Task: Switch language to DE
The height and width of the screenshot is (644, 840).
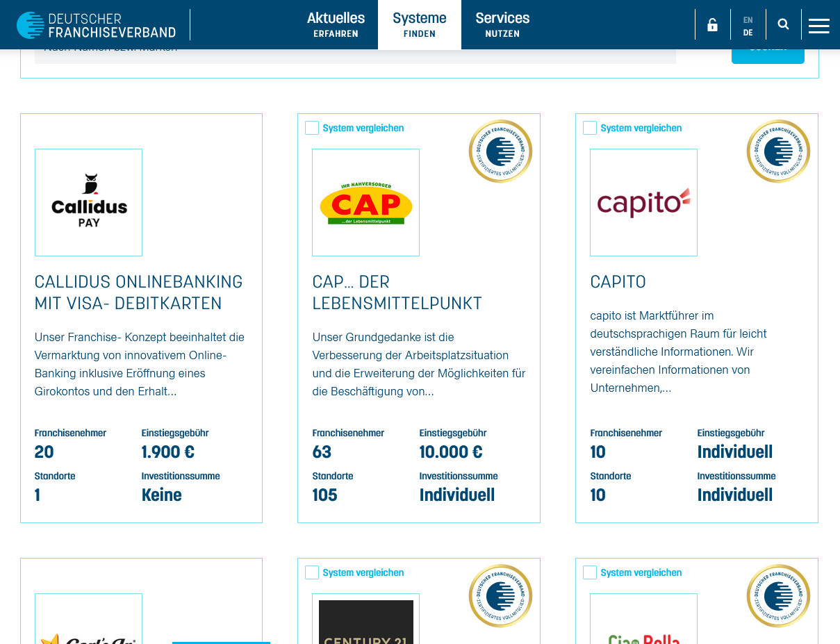Action: click(748, 33)
